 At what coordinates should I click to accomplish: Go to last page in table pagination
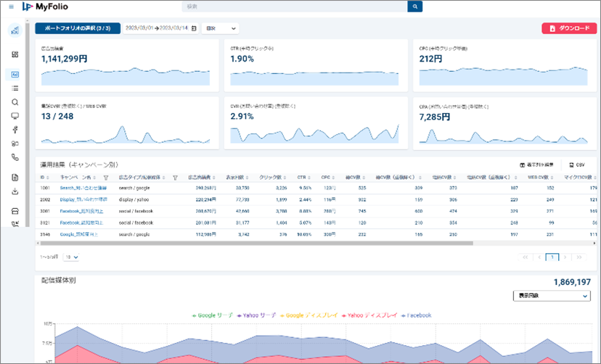click(x=579, y=257)
